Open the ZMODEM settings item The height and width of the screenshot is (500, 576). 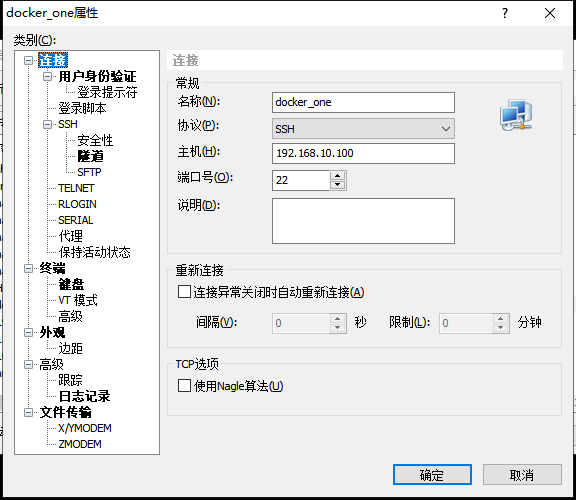tap(80, 444)
